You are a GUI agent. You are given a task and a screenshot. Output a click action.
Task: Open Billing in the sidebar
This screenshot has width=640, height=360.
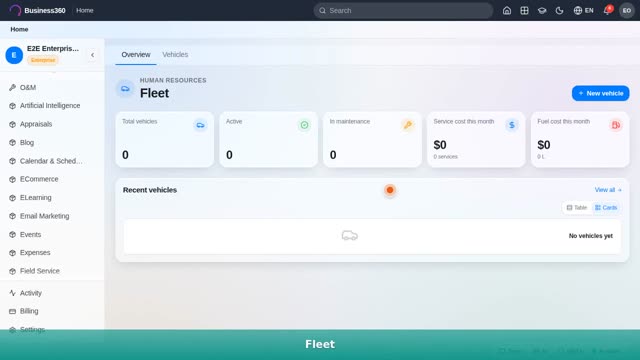pos(52,311)
